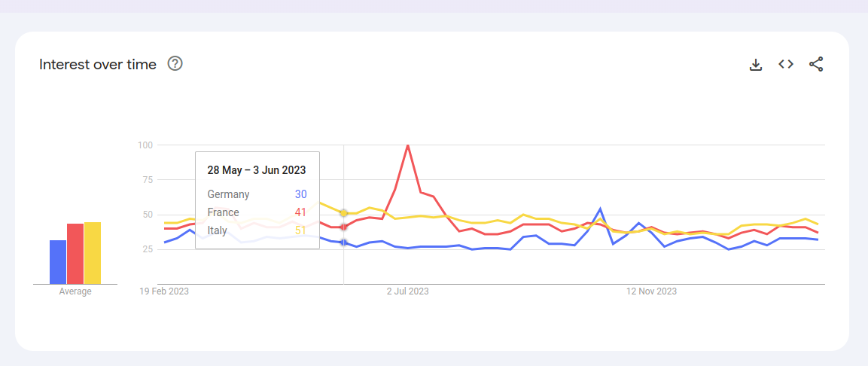Click the blue Germany average bar
The height and width of the screenshot is (366, 868).
click(x=58, y=262)
